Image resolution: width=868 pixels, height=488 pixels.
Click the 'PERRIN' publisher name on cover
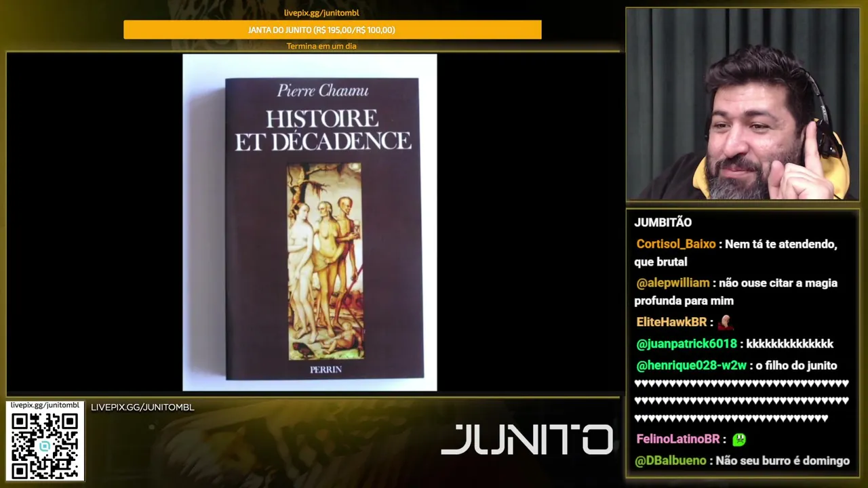click(x=325, y=369)
